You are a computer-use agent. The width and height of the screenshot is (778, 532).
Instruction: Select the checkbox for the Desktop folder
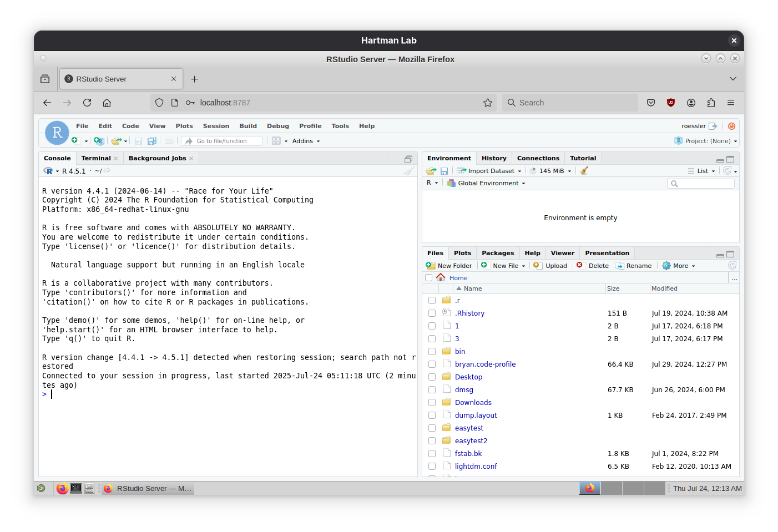point(432,377)
